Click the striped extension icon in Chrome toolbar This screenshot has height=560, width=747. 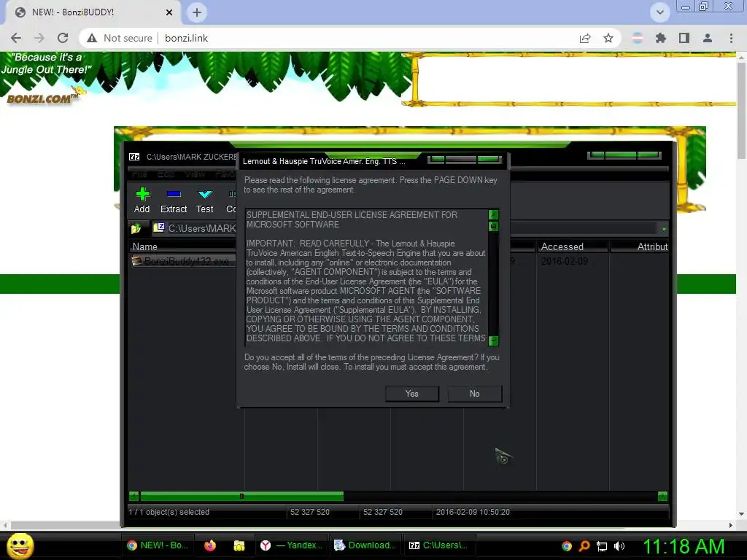tap(638, 38)
